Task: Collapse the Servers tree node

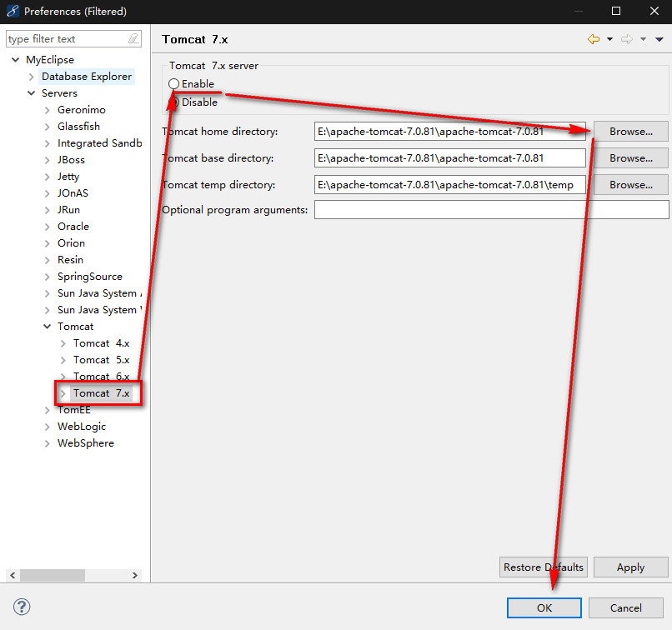Action: (32, 93)
